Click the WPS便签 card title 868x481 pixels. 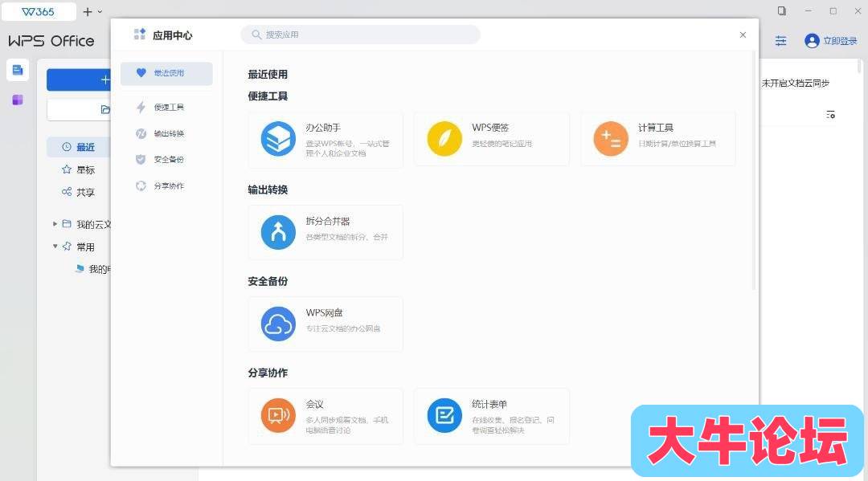click(490, 128)
